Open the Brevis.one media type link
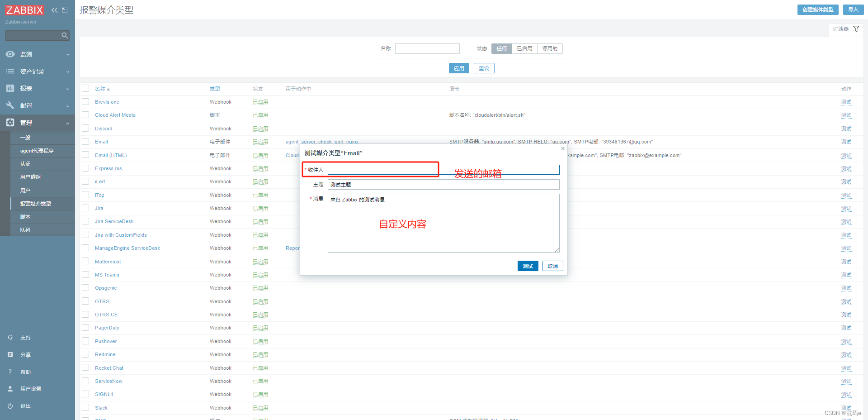Image resolution: width=868 pixels, height=420 pixels. click(x=107, y=102)
